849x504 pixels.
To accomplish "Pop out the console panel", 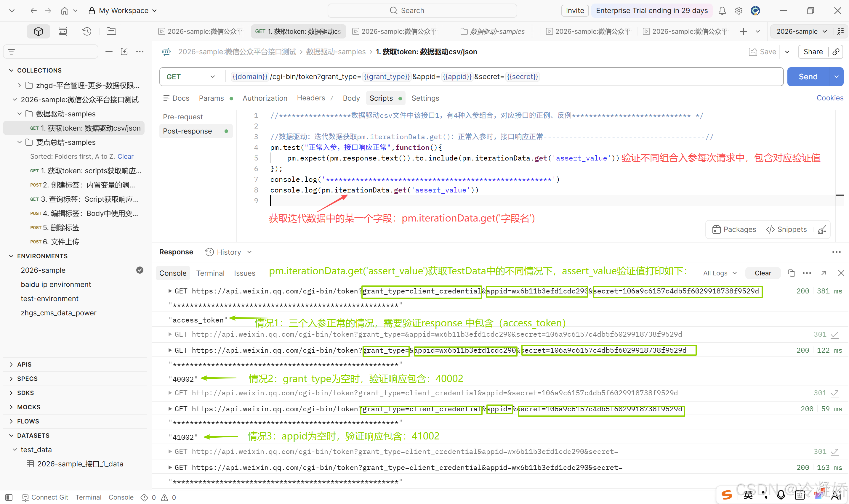I will [x=824, y=273].
